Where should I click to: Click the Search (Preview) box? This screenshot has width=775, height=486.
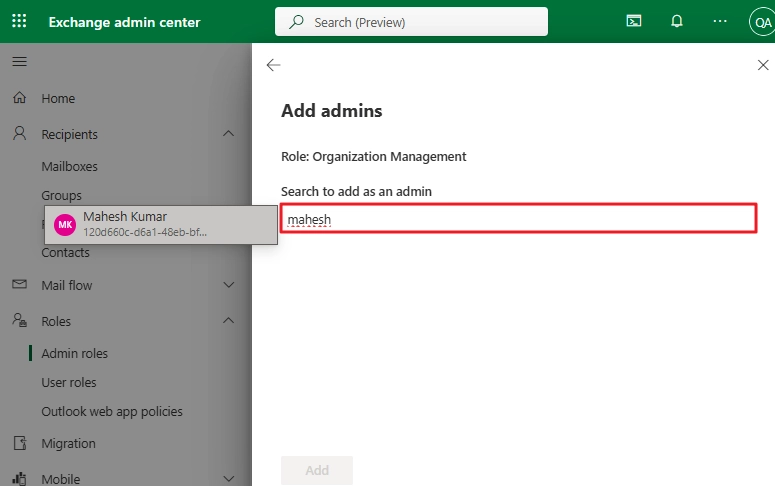tap(411, 22)
